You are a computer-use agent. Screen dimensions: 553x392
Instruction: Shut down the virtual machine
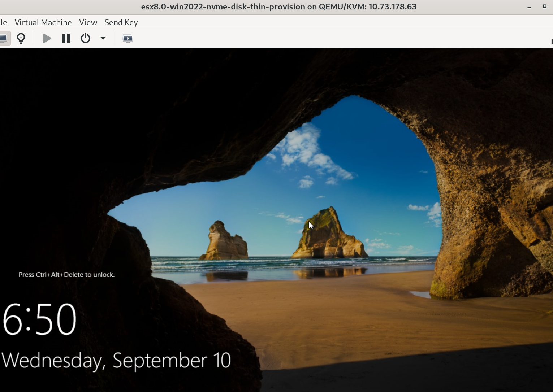(x=86, y=38)
